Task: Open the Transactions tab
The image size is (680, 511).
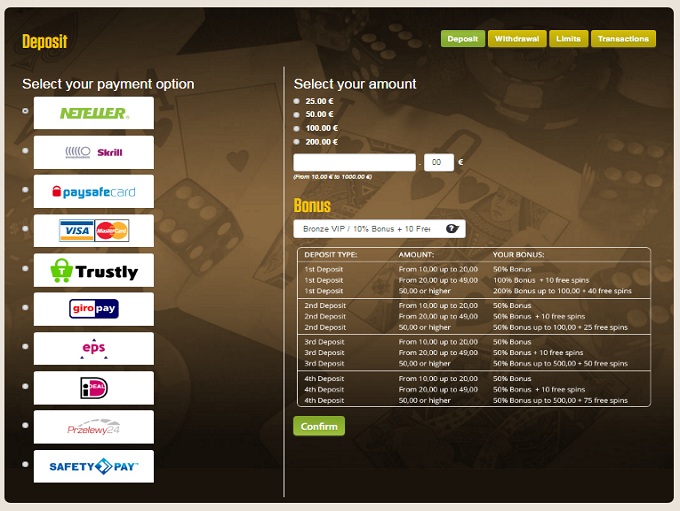Action: pos(623,39)
